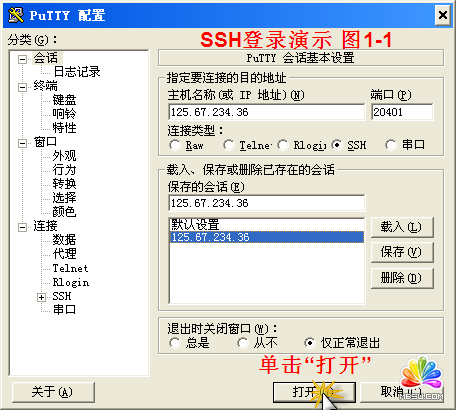Open 行为 settings in tree

click(x=64, y=170)
